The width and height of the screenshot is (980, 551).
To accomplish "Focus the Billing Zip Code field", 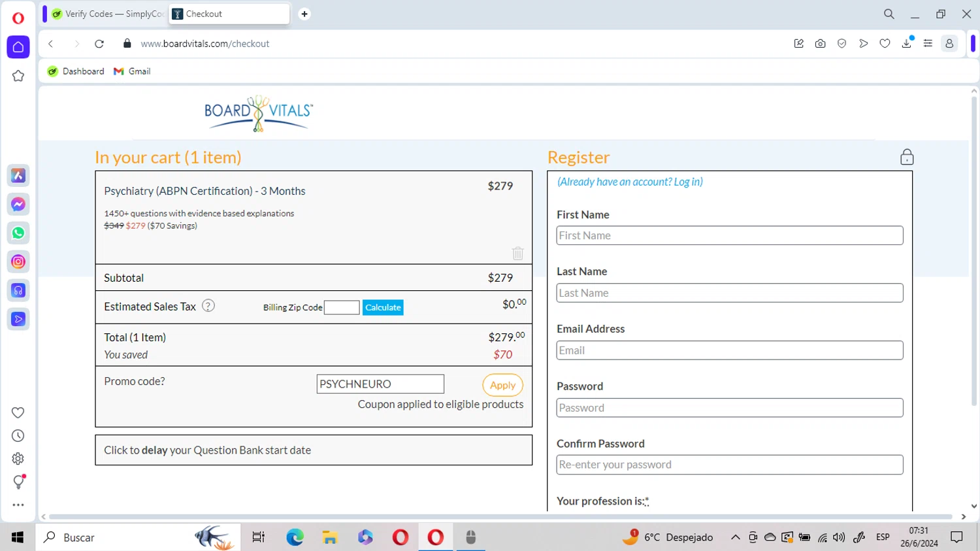I will pos(342,307).
